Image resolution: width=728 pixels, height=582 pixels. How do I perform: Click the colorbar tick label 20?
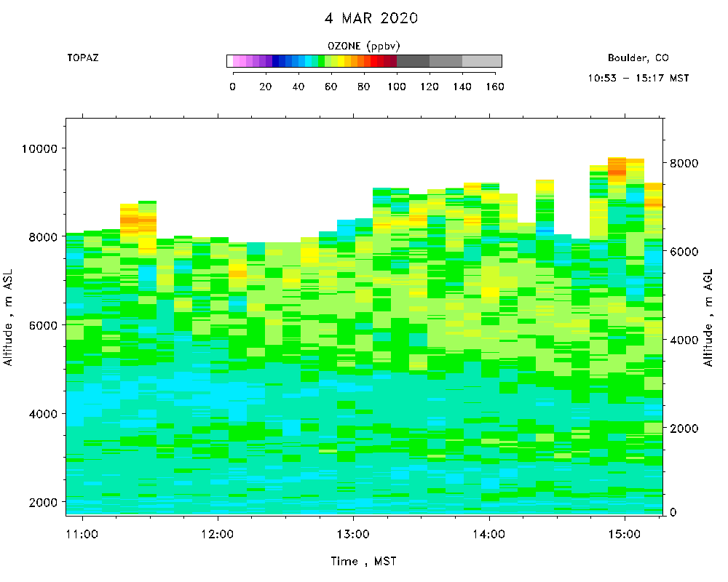click(266, 87)
